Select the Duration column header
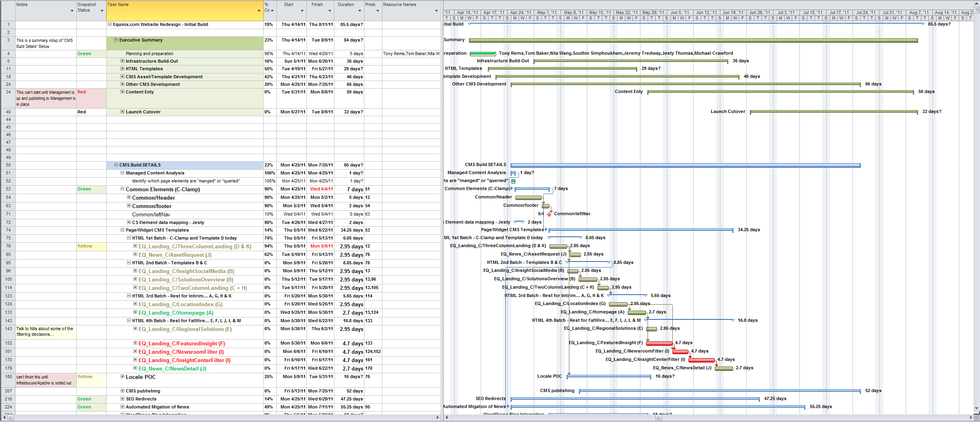Viewport: 980px width, 422px height. [346, 5]
